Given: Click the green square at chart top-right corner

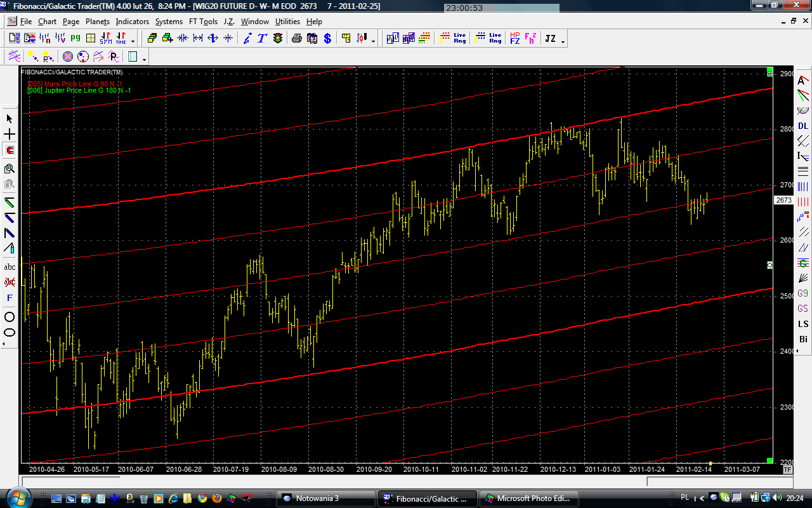Looking at the screenshot, I should point(769,69).
